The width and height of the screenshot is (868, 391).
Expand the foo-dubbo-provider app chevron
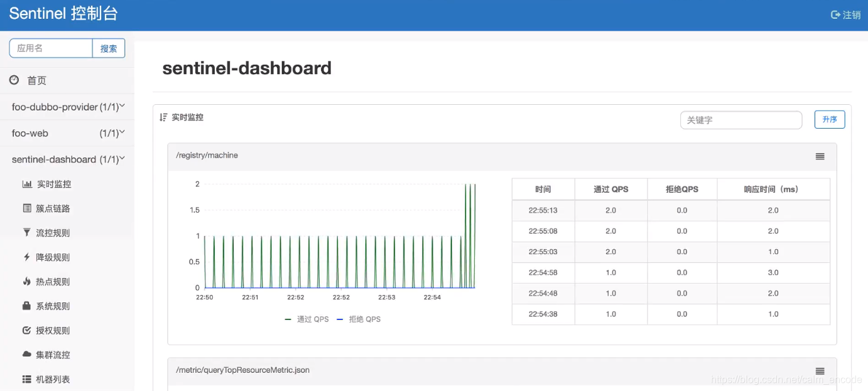(122, 106)
